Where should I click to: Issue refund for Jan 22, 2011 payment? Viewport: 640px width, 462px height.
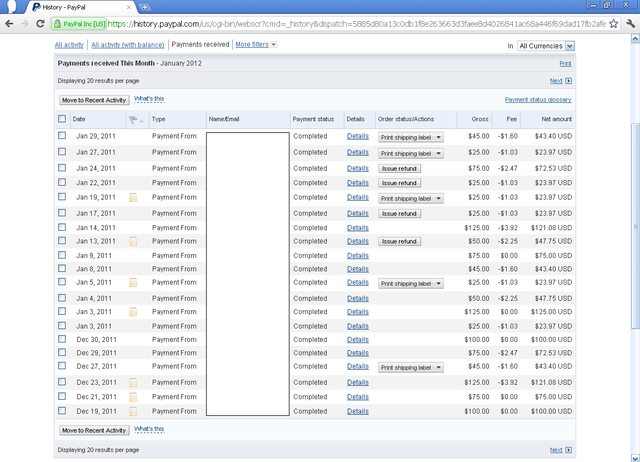pyautogui.click(x=399, y=183)
